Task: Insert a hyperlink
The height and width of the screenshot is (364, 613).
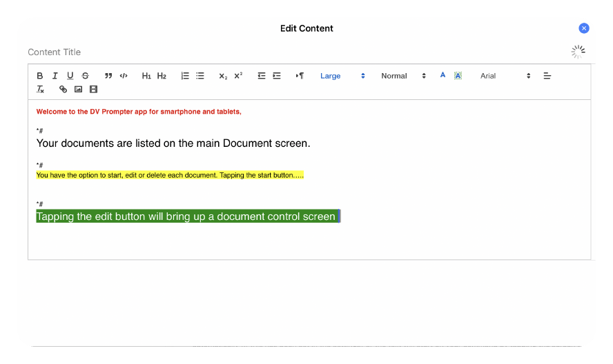Action: pos(64,90)
